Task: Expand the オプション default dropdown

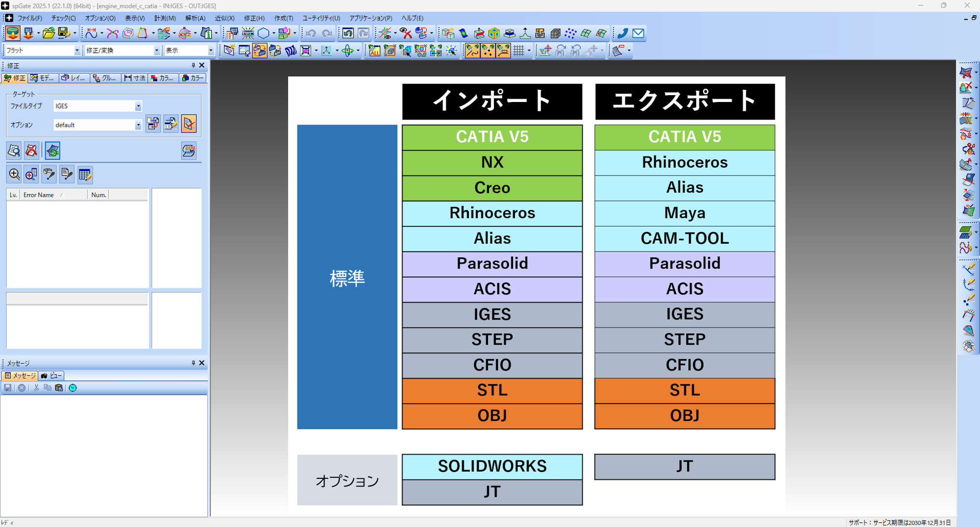Action: 139,125
